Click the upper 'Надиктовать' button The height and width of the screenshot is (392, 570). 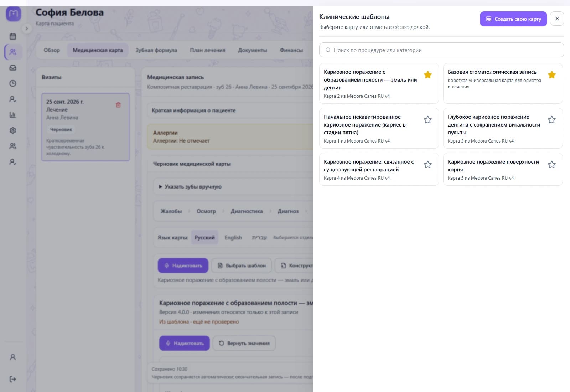pyautogui.click(x=183, y=265)
